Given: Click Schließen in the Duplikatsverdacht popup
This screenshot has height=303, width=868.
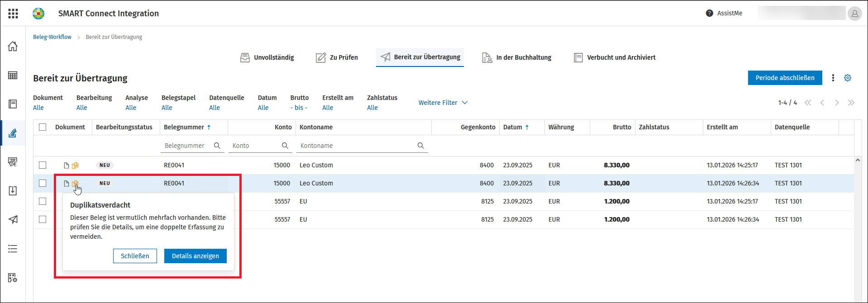Looking at the screenshot, I should [x=135, y=256].
